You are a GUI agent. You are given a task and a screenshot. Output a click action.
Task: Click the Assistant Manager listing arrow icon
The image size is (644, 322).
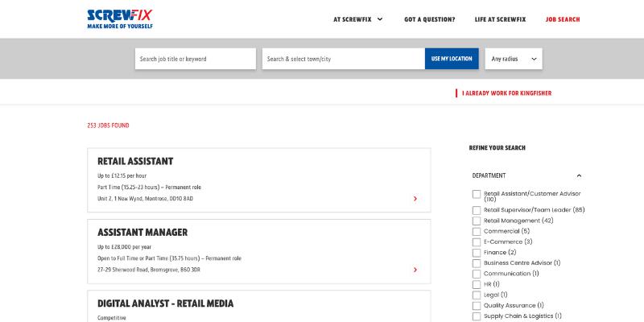coord(415,270)
